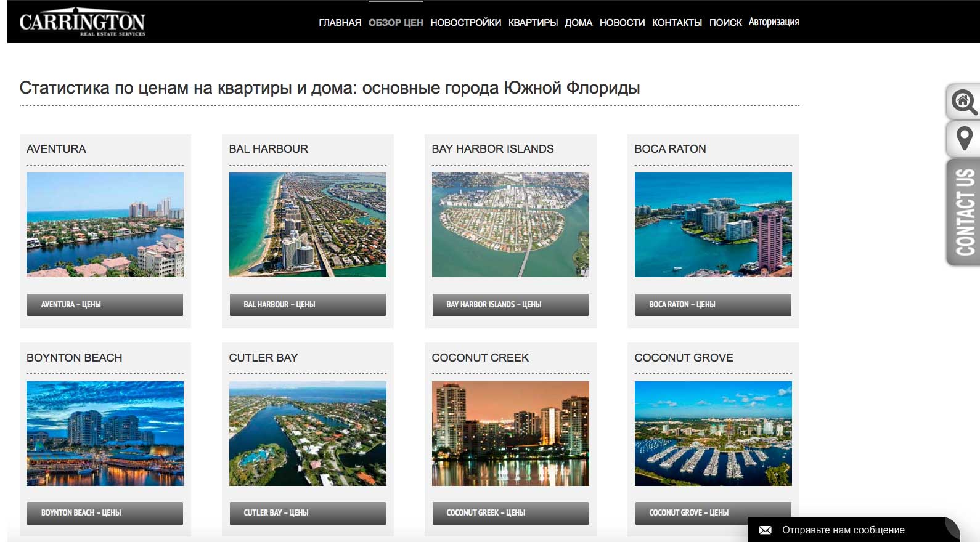
Task: Open the Coconut Grove marina photo
Action: coord(713,434)
